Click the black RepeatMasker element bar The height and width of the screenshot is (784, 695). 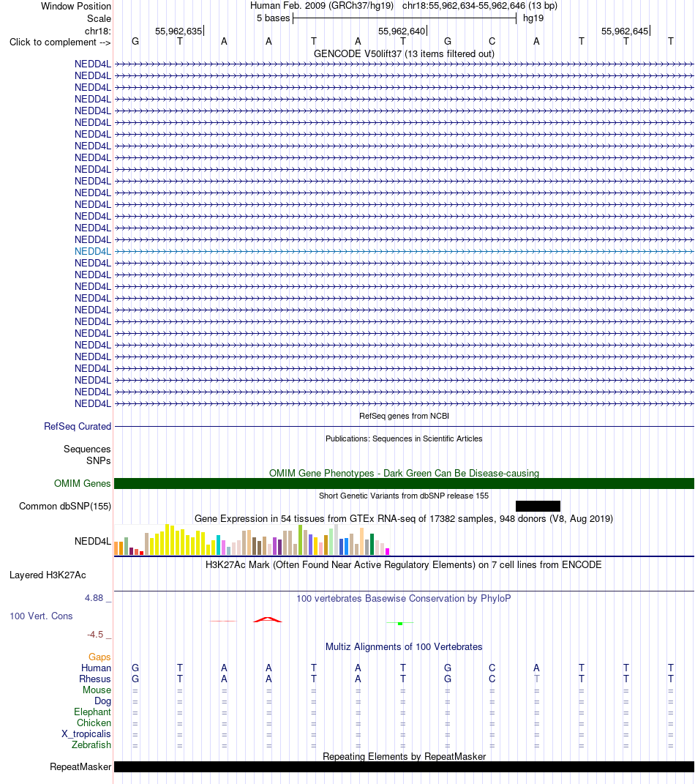click(404, 766)
